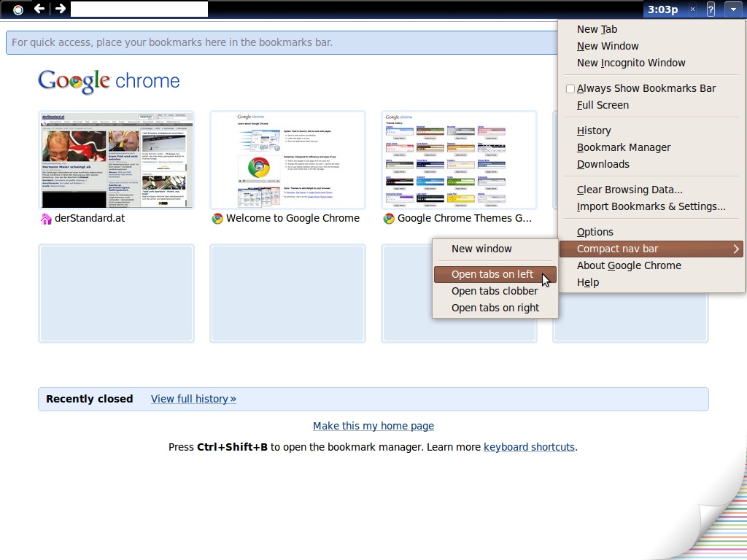The height and width of the screenshot is (560, 747).
Task: Select New Tab from menu
Action: tap(597, 29)
